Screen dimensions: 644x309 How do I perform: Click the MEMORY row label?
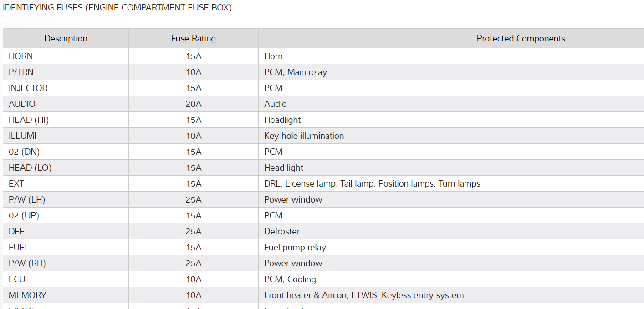(x=27, y=295)
